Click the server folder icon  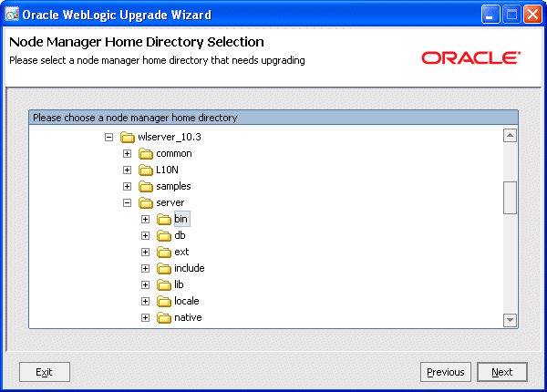[x=146, y=202]
